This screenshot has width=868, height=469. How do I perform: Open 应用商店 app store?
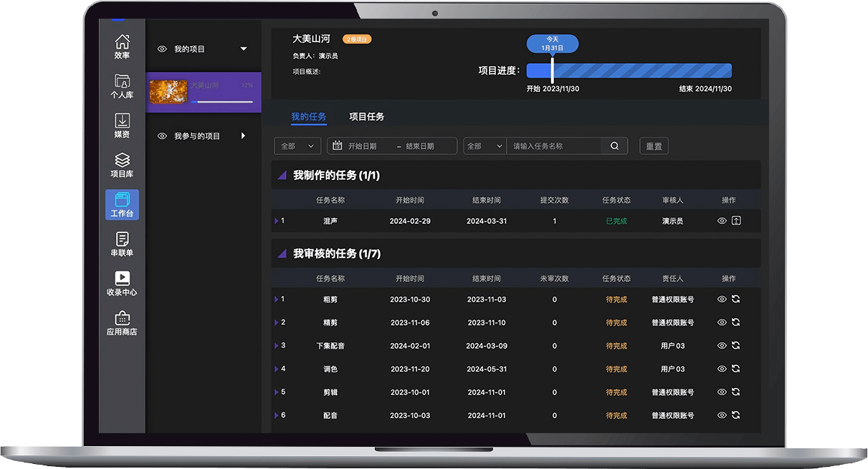(122, 323)
